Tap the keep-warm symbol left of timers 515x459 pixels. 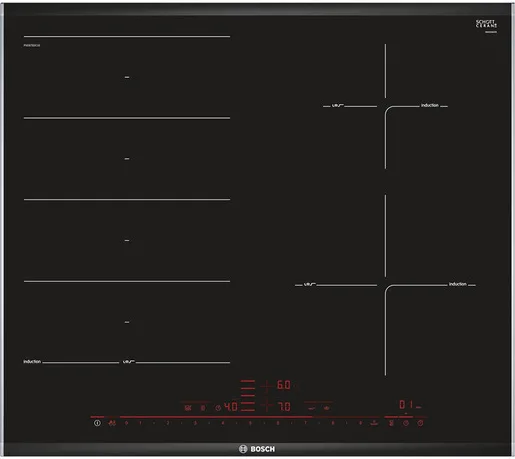click(x=391, y=423)
